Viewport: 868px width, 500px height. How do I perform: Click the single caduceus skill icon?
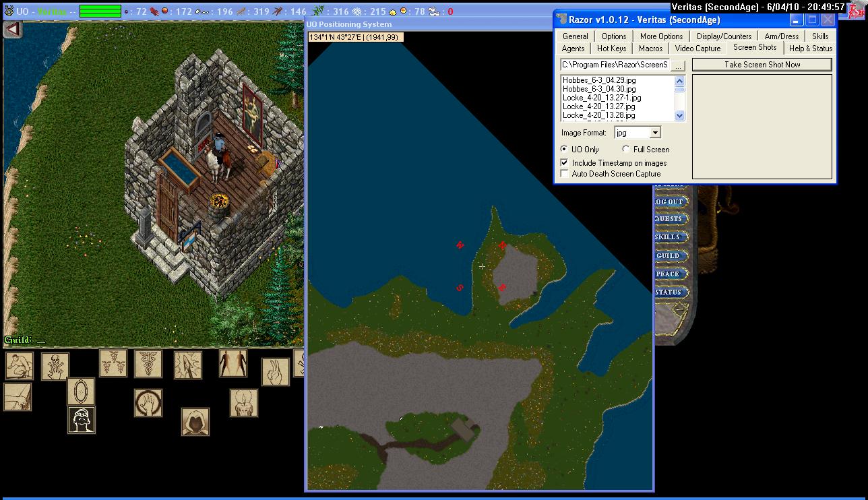[148, 364]
